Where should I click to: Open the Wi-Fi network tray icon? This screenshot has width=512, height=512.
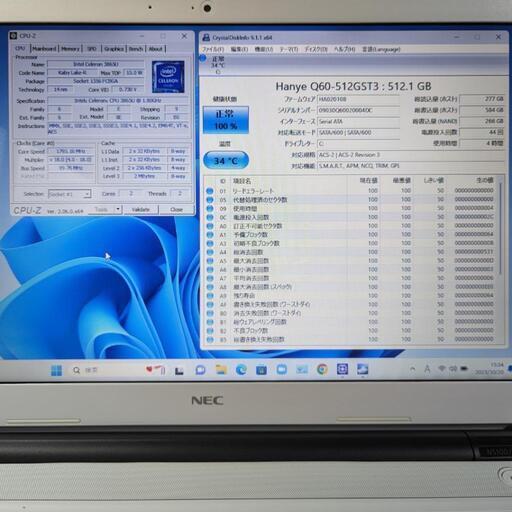[442, 368]
